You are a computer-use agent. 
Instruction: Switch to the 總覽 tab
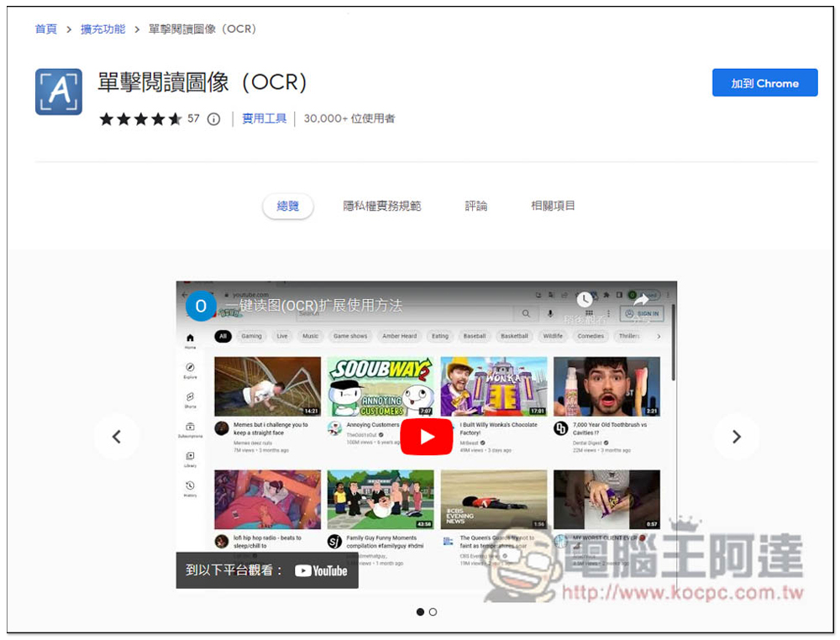click(x=287, y=206)
